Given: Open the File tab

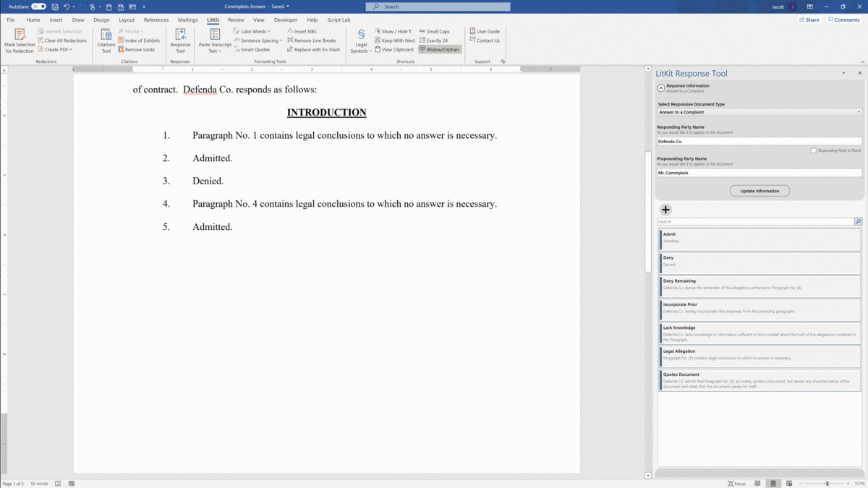Looking at the screenshot, I should pos(11,20).
